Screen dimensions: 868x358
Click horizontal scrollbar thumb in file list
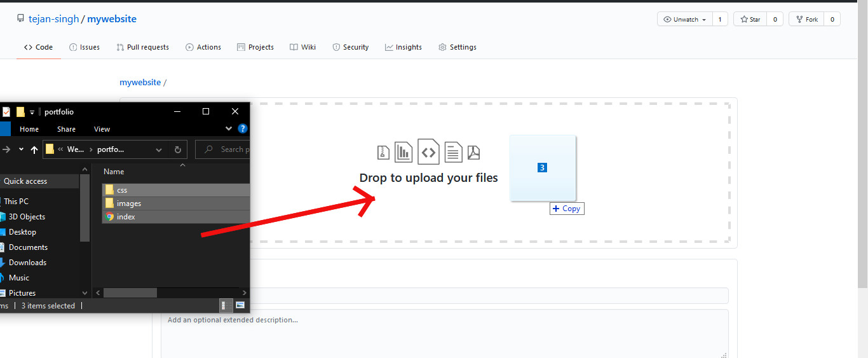(x=130, y=293)
